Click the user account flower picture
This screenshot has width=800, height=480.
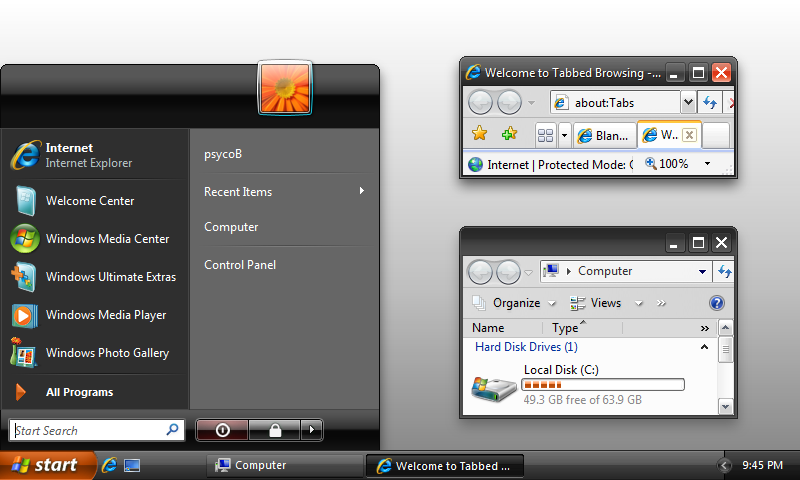[285, 88]
